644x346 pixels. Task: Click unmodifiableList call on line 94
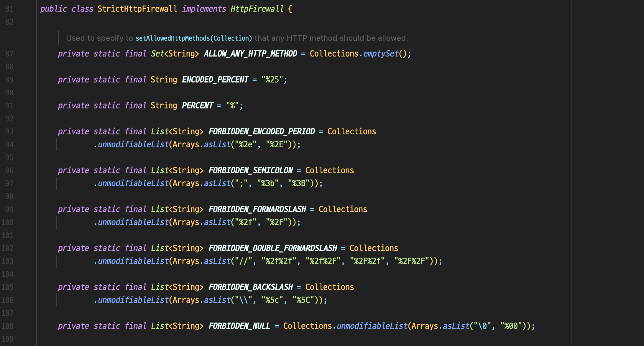click(133, 144)
